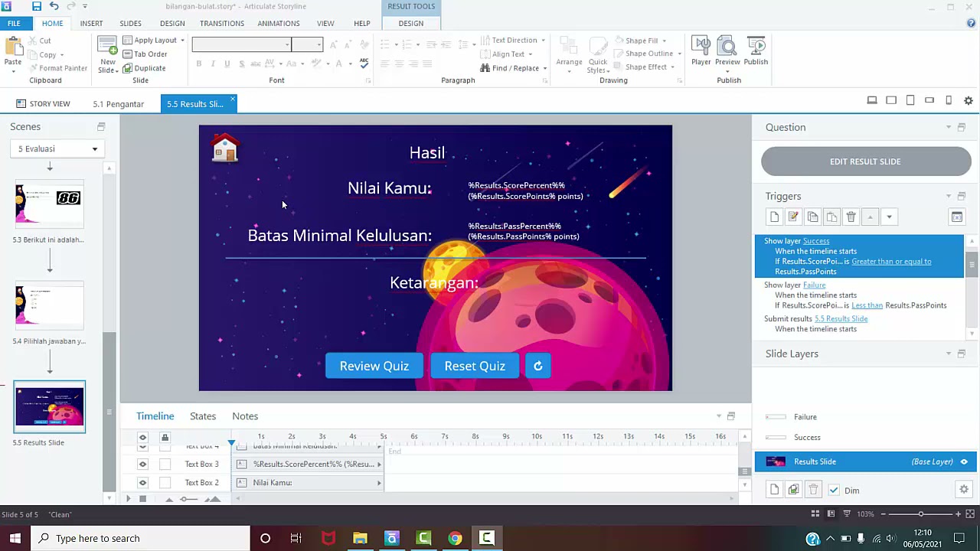The height and width of the screenshot is (551, 980).
Task: Click the 'Less than' trigger link
Action: click(867, 305)
